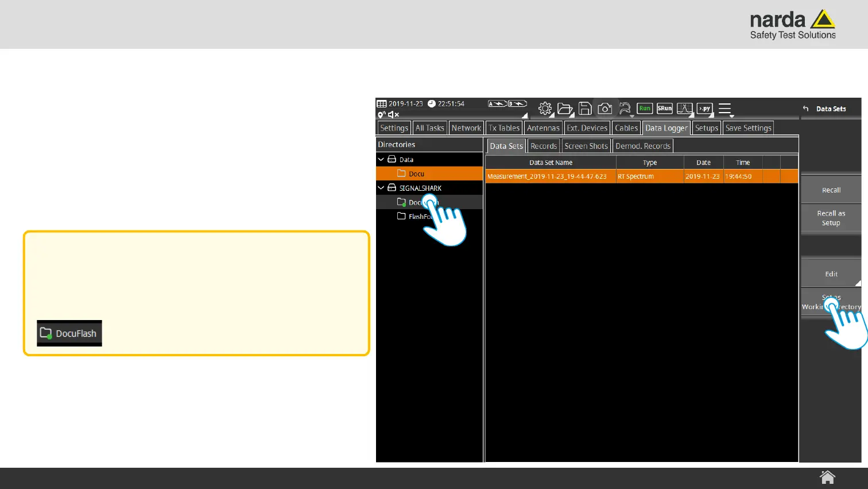868x489 pixels.
Task: Click the back arrow beside Data Sets
Action: 805,109
